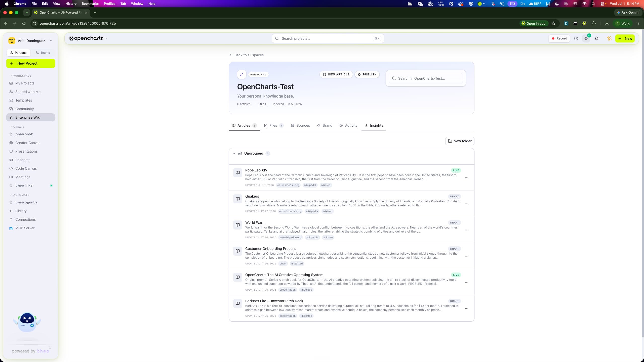Collapse the Ungrouped folder section

pyautogui.click(x=234, y=153)
